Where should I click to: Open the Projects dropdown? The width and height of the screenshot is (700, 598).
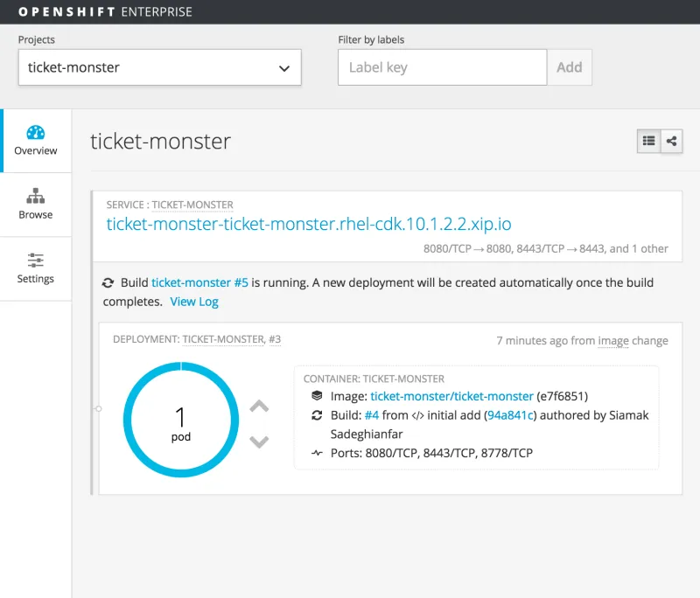coord(159,67)
